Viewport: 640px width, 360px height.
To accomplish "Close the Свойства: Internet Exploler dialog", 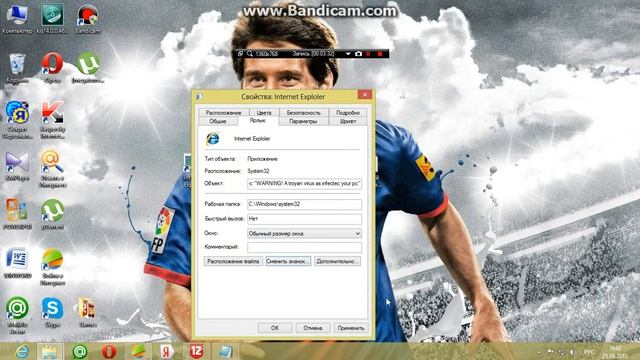I will (x=364, y=95).
